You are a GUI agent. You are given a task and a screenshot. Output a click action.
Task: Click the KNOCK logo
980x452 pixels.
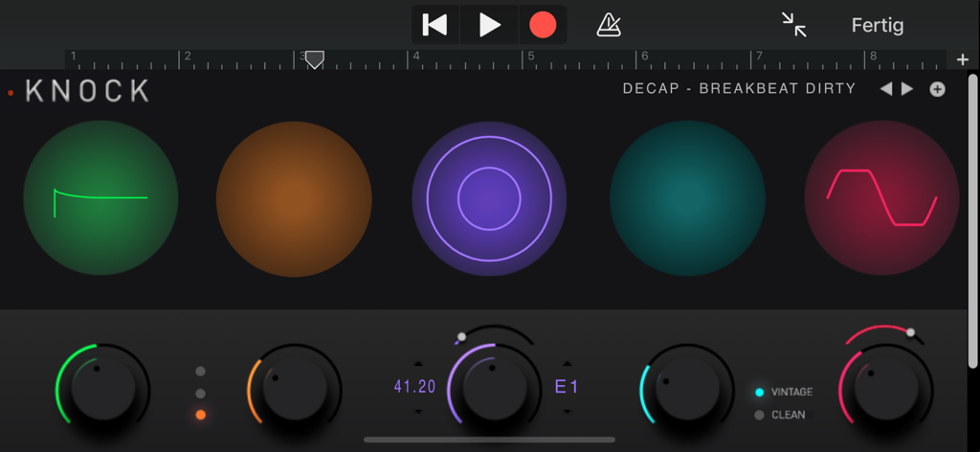click(87, 91)
